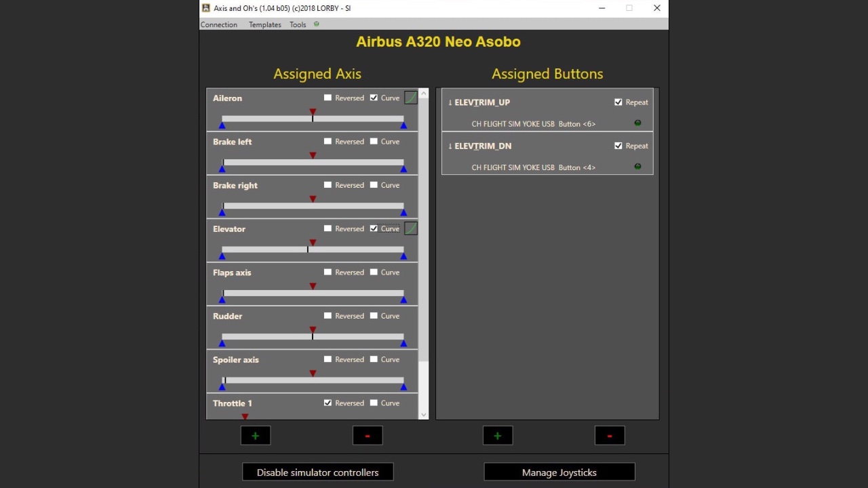Click CH FLIGHT SIM YOKE USB Button <6> text
The width and height of the screenshot is (868, 488).
[x=534, y=124]
